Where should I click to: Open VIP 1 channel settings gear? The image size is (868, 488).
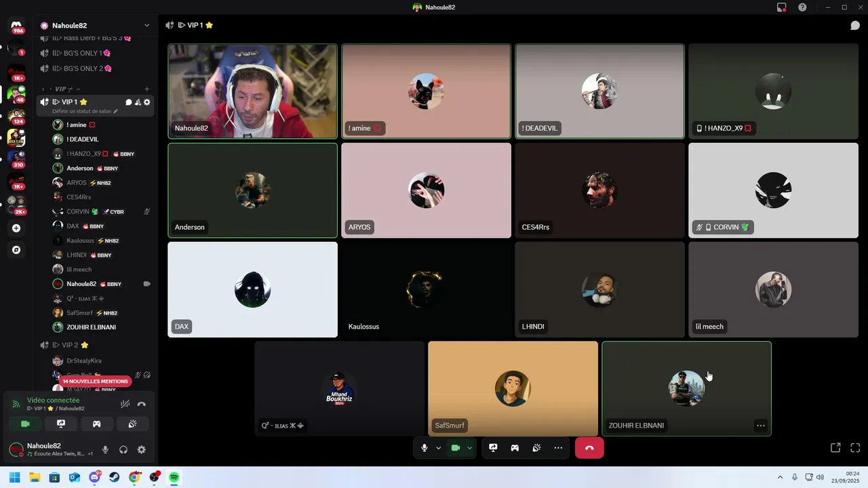tap(146, 102)
